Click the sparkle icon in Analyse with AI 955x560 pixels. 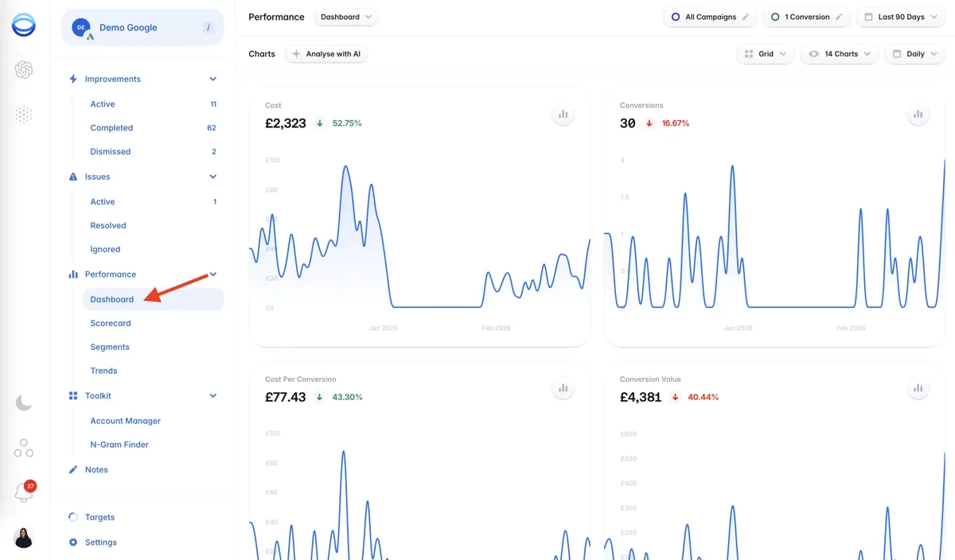tap(296, 54)
